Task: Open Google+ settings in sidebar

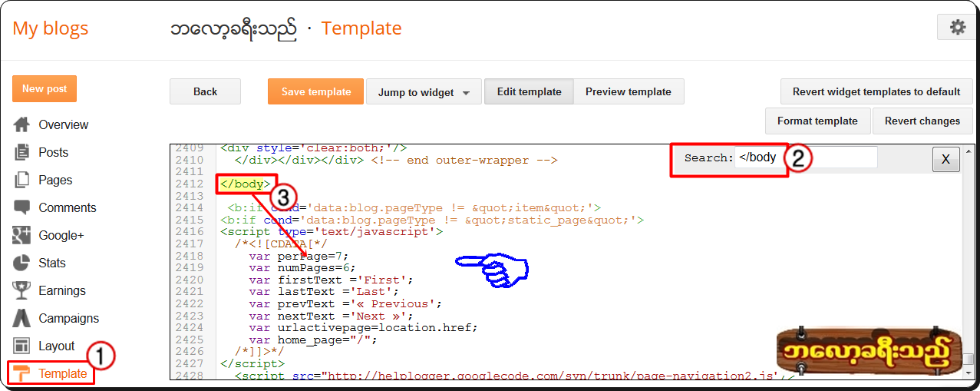Action: [61, 235]
